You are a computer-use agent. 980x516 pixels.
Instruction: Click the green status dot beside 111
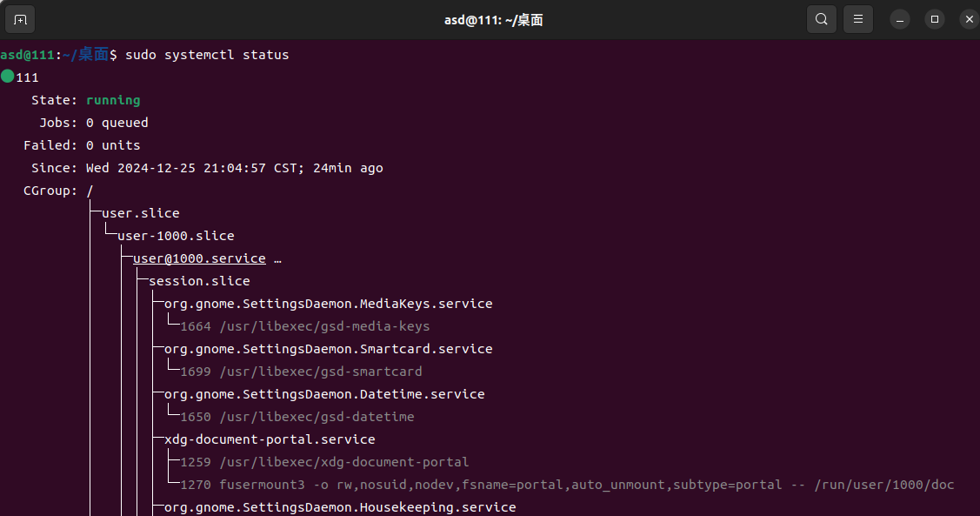(8, 77)
